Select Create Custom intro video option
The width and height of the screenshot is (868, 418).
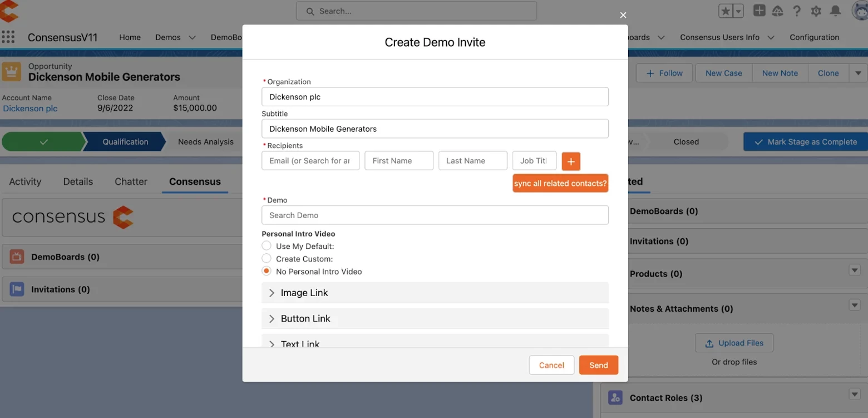[267, 258]
